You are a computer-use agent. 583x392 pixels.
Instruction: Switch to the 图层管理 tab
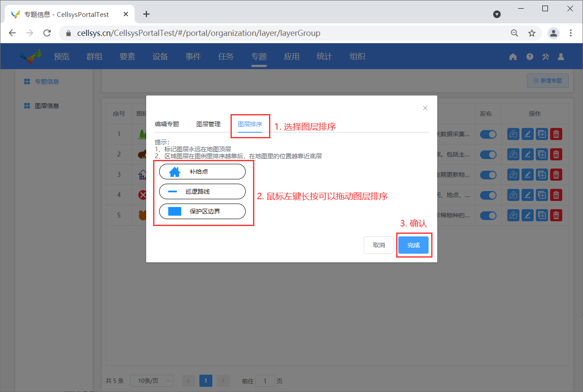point(208,124)
